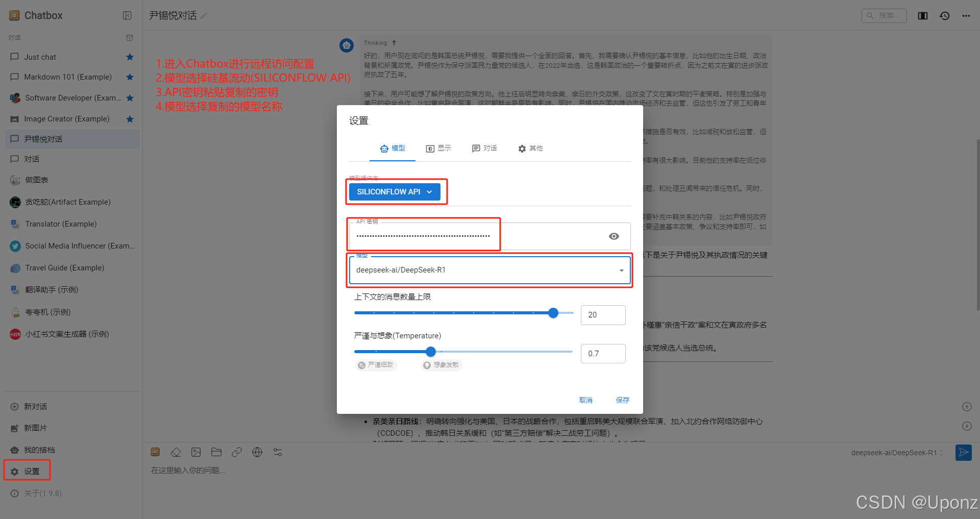Viewport: 980px width, 519px height.
Task: Create a new image with 新图片
Action: click(x=72, y=428)
